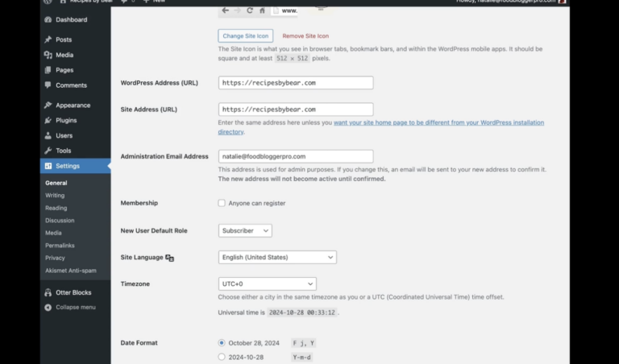Open Writing settings submenu
619x364 pixels.
click(55, 195)
